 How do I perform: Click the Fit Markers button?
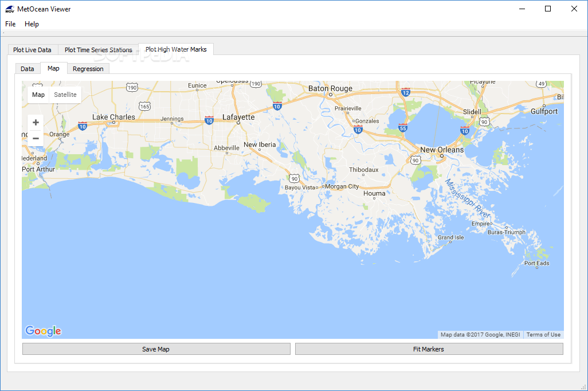(429, 349)
